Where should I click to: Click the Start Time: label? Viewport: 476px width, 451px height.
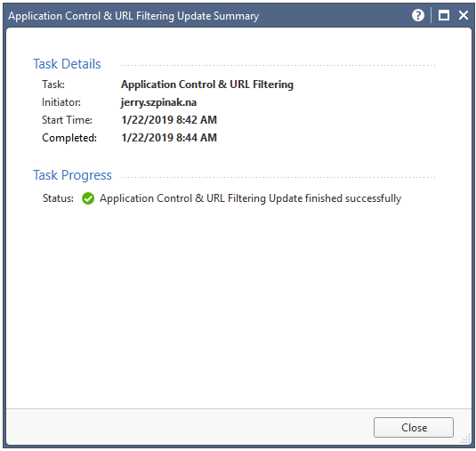pos(67,120)
